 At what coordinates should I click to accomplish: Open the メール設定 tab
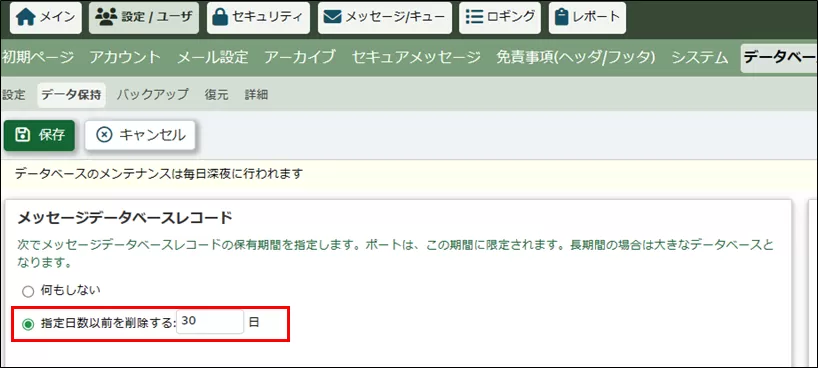click(212, 57)
